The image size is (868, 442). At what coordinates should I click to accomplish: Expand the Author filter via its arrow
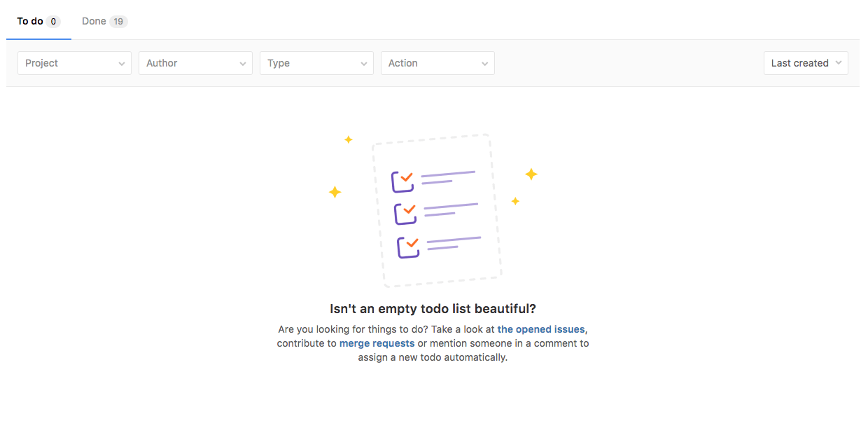(244, 63)
